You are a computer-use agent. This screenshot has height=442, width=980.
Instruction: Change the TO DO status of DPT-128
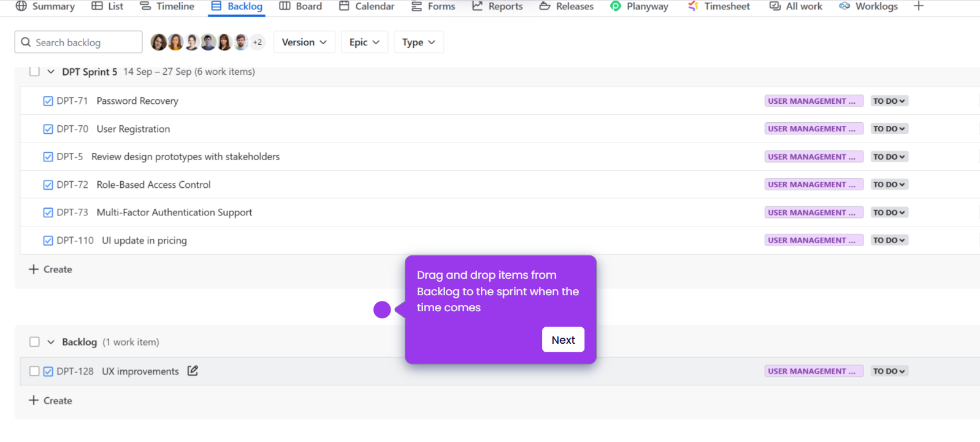tap(889, 371)
